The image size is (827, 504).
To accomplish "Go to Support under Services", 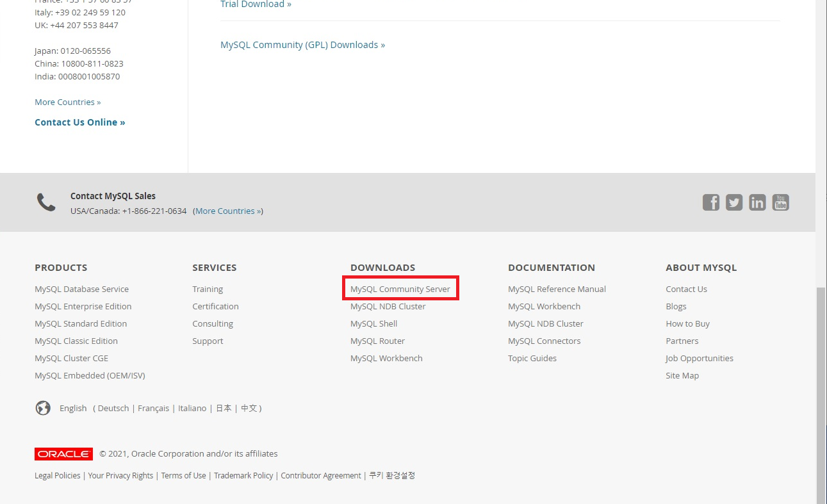I will point(208,341).
